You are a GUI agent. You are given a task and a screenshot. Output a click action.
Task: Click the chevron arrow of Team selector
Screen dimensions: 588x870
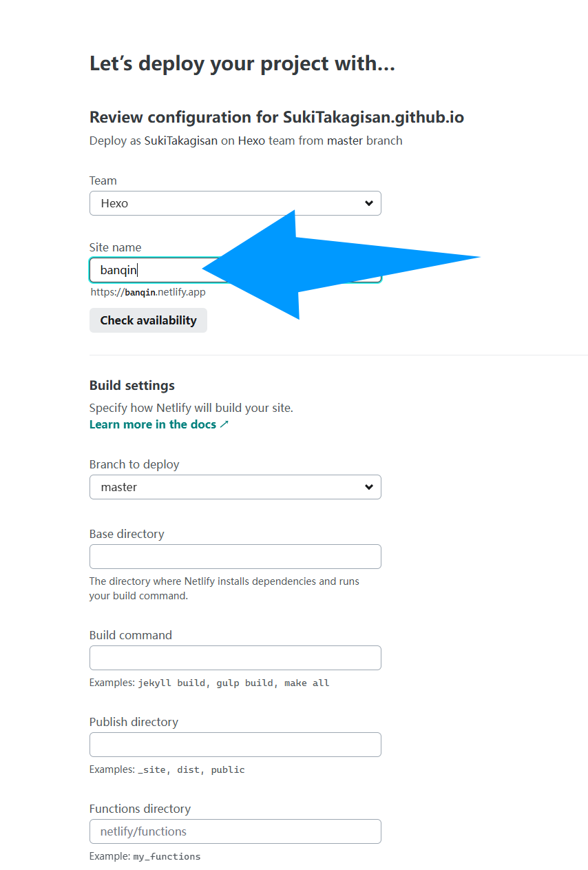pyautogui.click(x=369, y=203)
